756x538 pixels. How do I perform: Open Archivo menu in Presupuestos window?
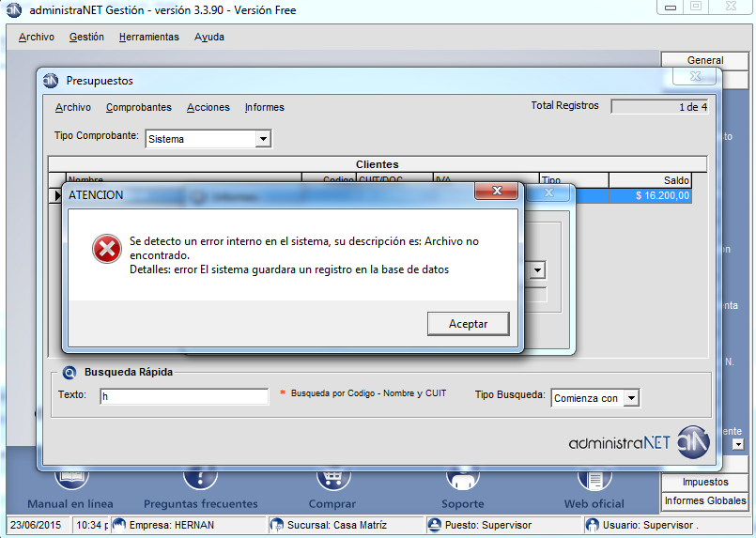tap(73, 107)
